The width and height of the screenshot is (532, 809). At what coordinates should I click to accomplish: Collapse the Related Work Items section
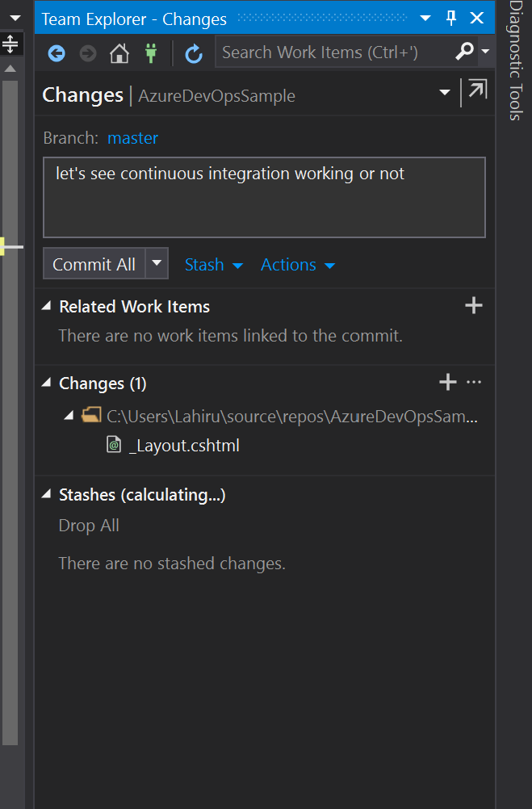click(48, 307)
